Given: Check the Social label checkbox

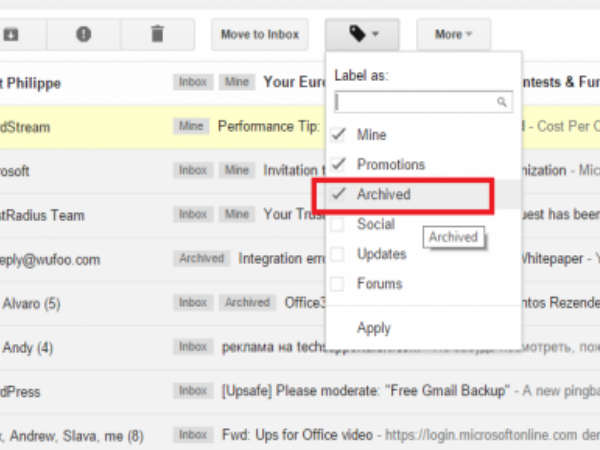Looking at the screenshot, I should (340, 225).
